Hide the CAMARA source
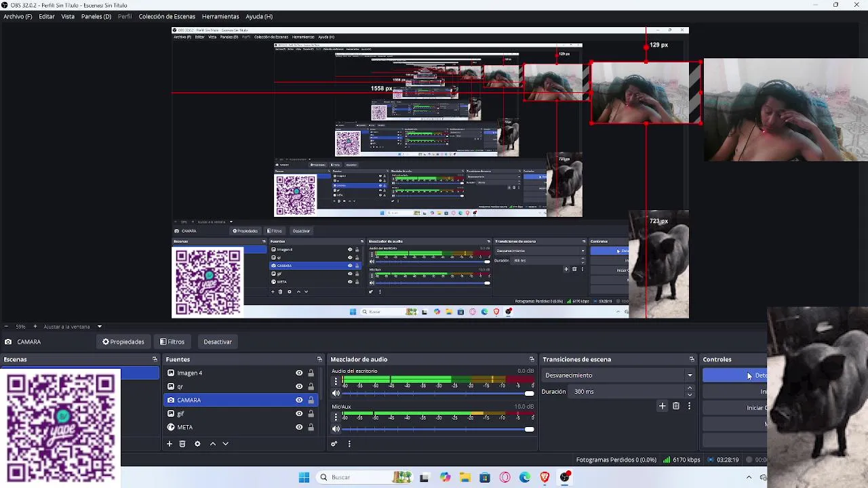868x488 pixels. pyautogui.click(x=299, y=400)
